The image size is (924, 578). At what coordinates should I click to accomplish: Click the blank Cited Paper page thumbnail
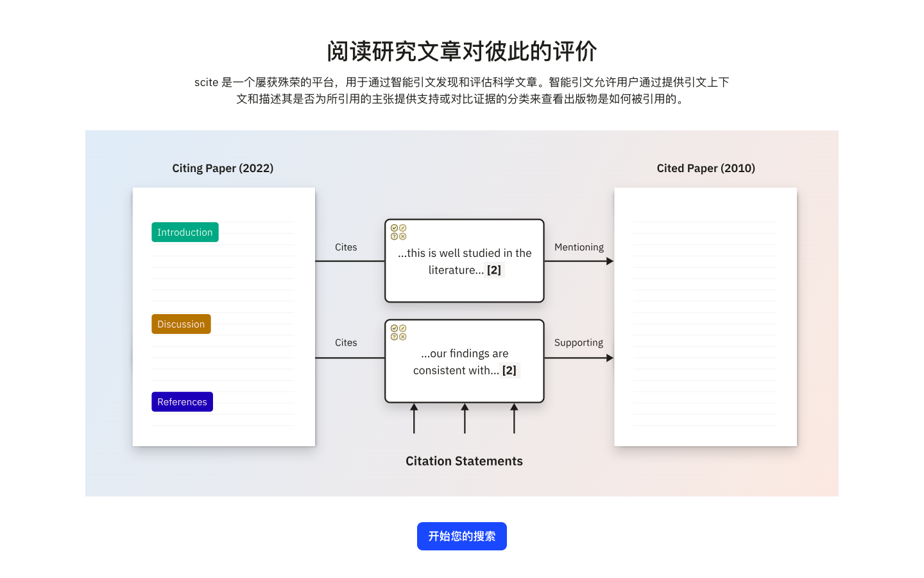(x=705, y=317)
